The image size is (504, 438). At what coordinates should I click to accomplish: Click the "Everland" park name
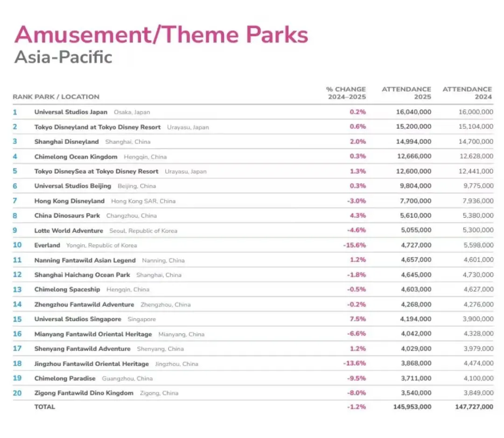[47, 245]
